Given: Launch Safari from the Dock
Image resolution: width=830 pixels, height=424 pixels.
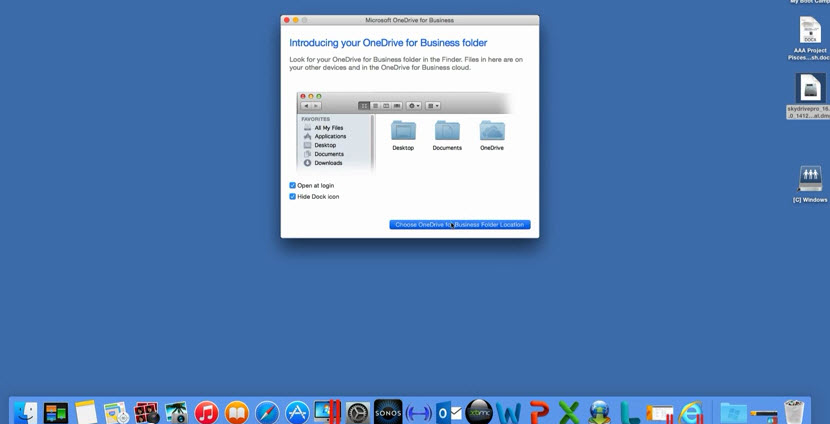Looking at the screenshot, I should click(267, 412).
